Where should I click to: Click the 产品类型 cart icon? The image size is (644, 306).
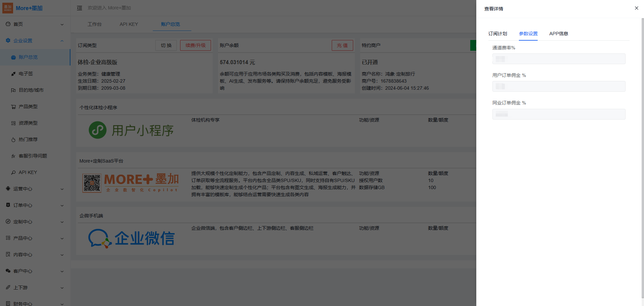point(13,107)
